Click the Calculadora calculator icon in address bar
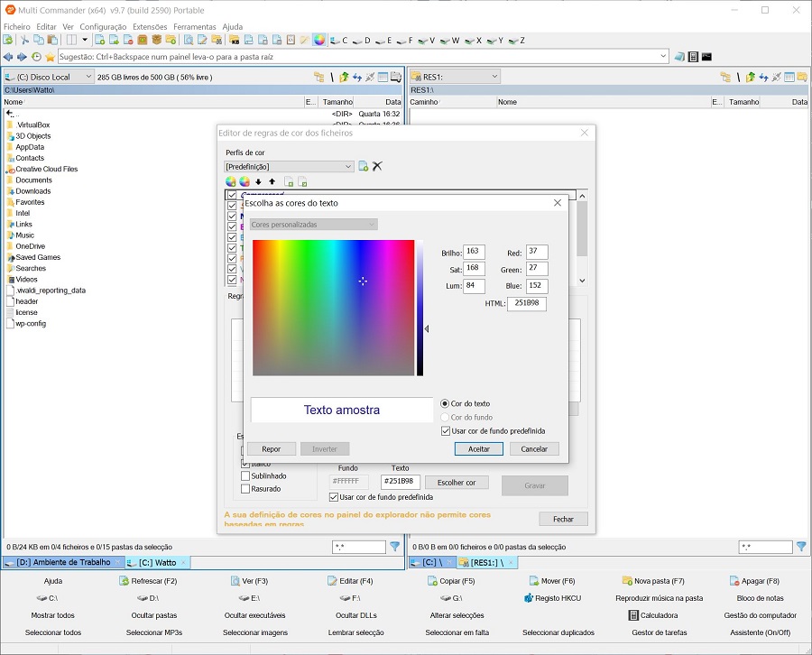This screenshot has width=812, height=655. pos(694,57)
